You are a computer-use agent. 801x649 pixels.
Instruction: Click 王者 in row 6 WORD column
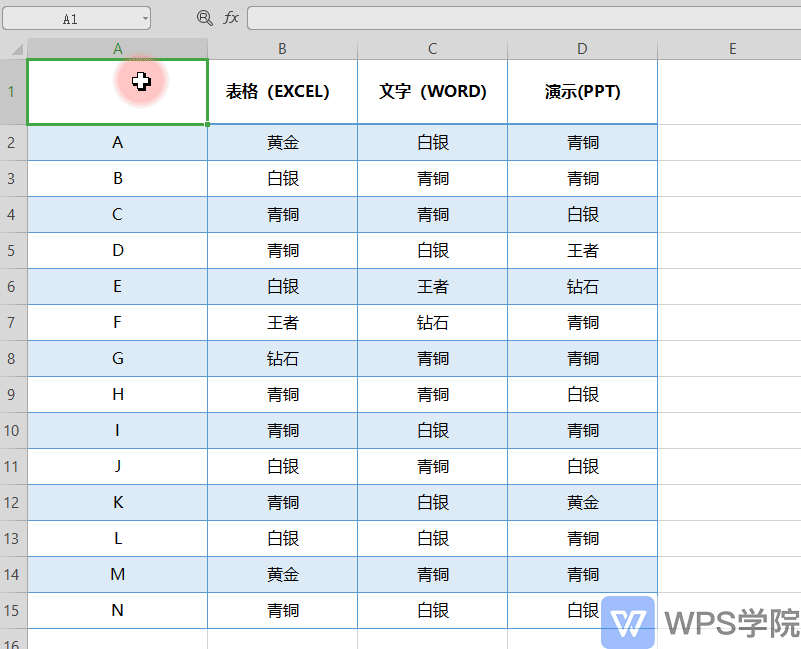433,286
